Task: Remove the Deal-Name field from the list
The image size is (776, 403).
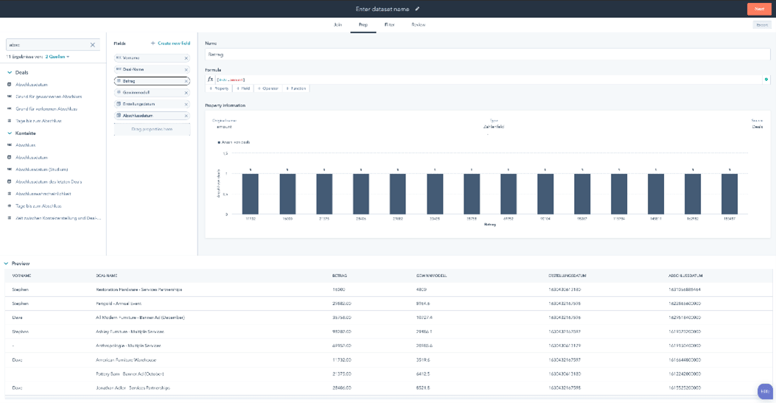Action: [x=186, y=70]
